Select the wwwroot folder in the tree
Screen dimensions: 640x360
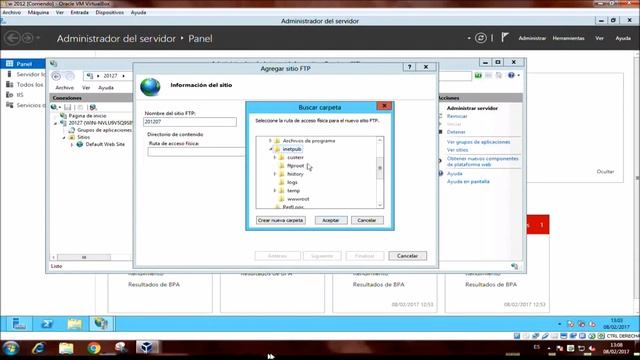tap(298, 199)
